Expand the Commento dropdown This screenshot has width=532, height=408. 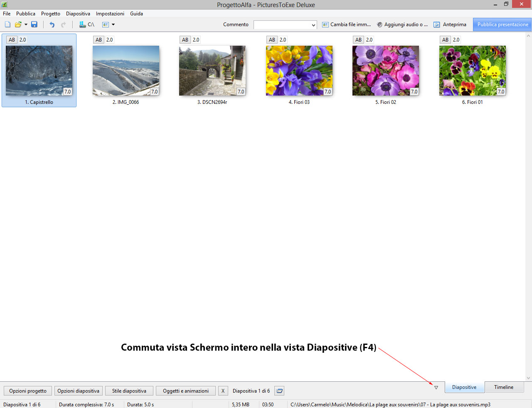[313, 25]
